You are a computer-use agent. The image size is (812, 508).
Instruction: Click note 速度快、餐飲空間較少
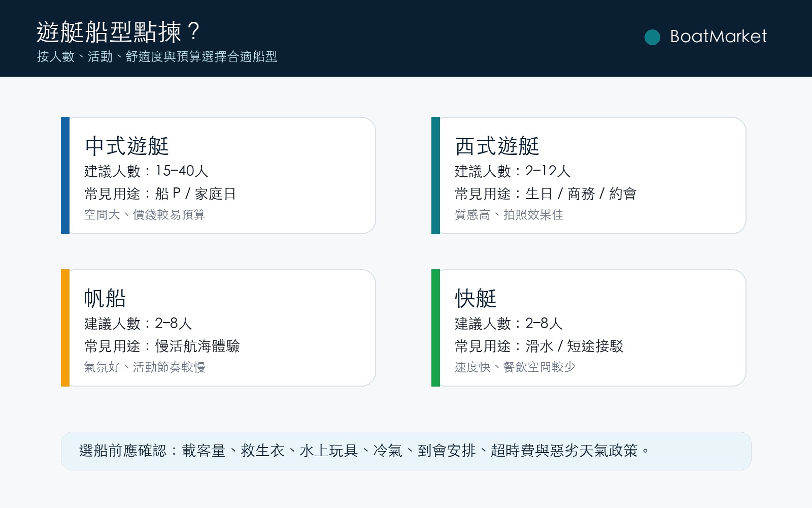pos(515,367)
